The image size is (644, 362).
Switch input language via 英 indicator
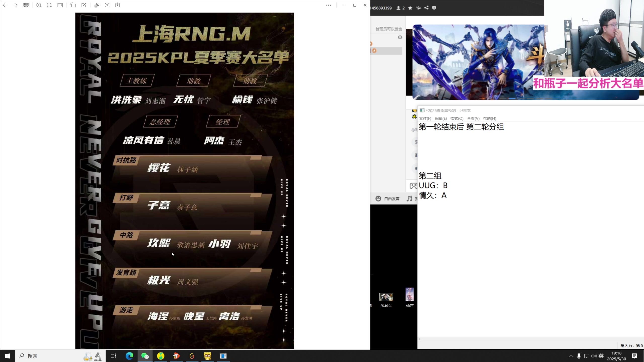coord(601,356)
